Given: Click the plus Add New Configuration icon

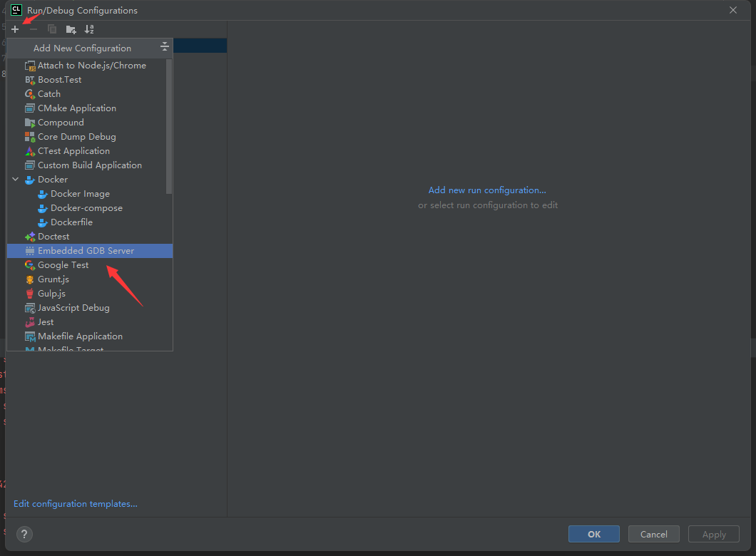Looking at the screenshot, I should pyautogui.click(x=15, y=29).
